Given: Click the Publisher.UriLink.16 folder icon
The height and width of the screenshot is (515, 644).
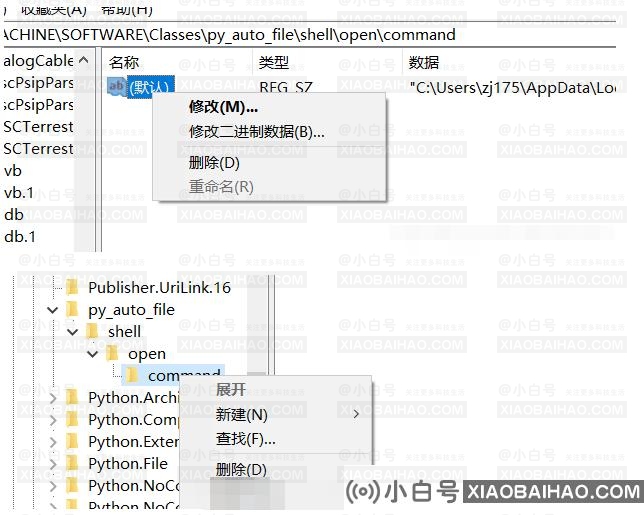Looking at the screenshot, I should click(x=72, y=287).
